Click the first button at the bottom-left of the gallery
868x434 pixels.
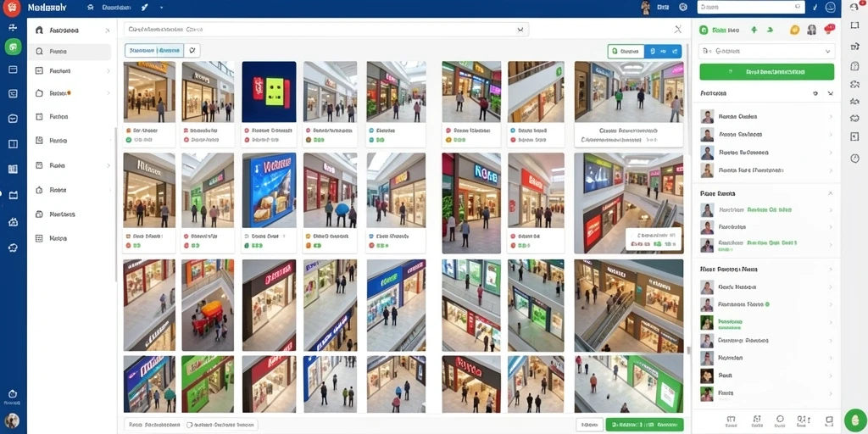[153, 425]
